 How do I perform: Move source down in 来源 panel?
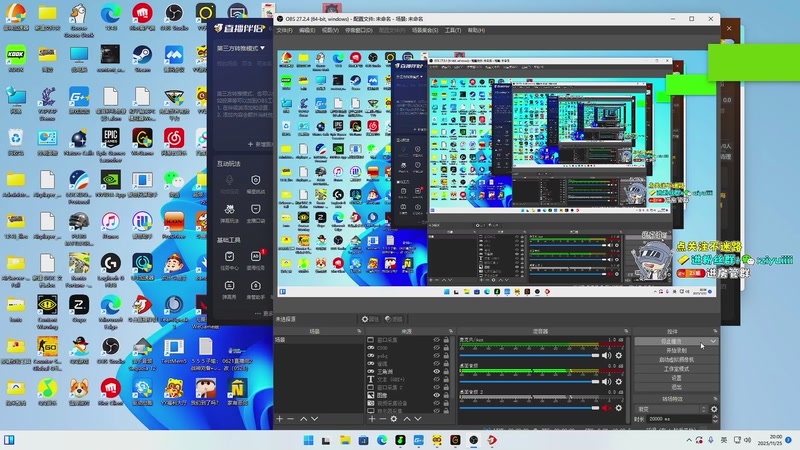418,419
